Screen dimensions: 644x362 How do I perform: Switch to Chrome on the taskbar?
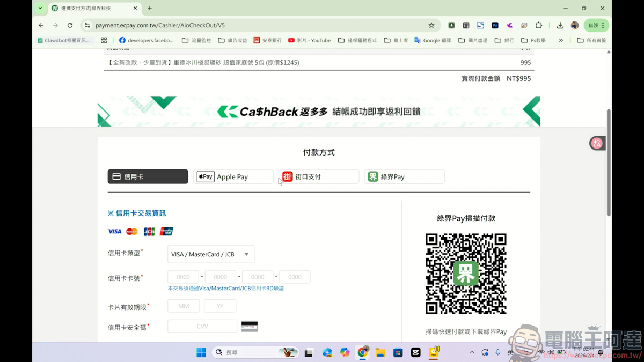(x=363, y=352)
